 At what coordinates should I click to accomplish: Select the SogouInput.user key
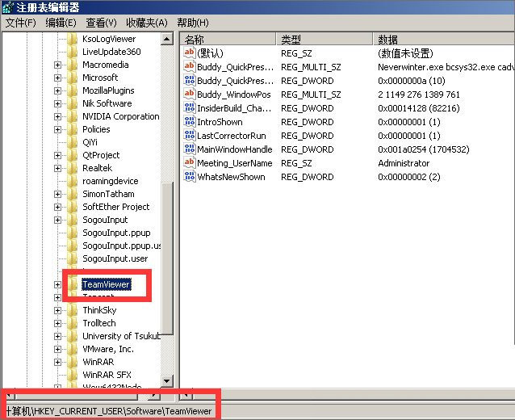(115, 258)
